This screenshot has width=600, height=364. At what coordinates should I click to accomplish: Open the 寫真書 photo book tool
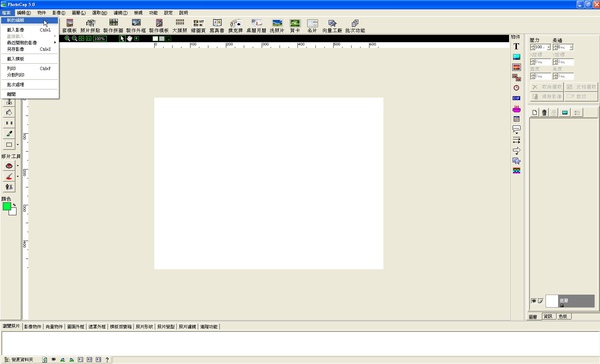click(x=217, y=26)
